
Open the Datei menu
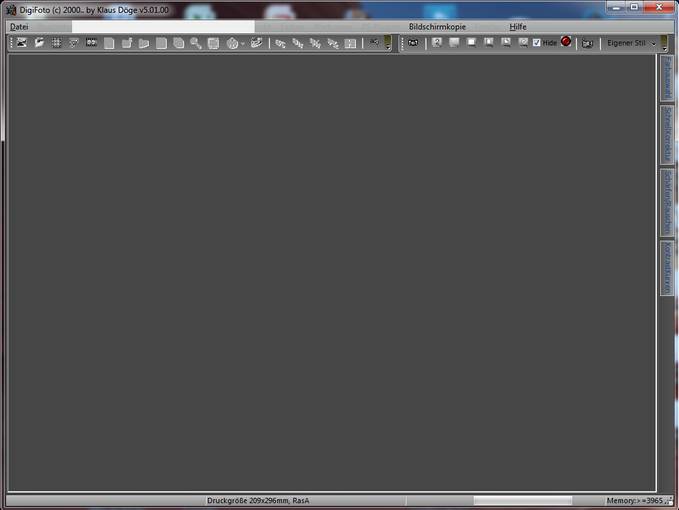tap(19, 26)
